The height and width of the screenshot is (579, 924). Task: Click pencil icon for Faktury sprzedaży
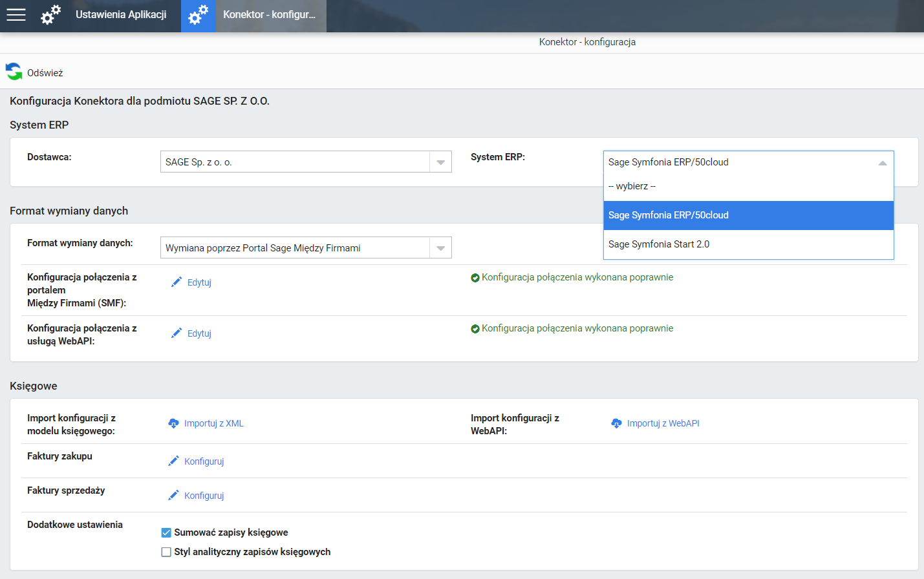pyautogui.click(x=173, y=495)
